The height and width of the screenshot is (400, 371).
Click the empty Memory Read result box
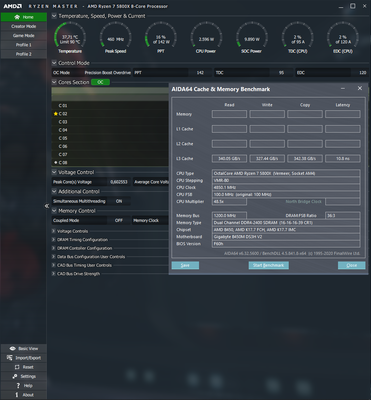(229, 114)
